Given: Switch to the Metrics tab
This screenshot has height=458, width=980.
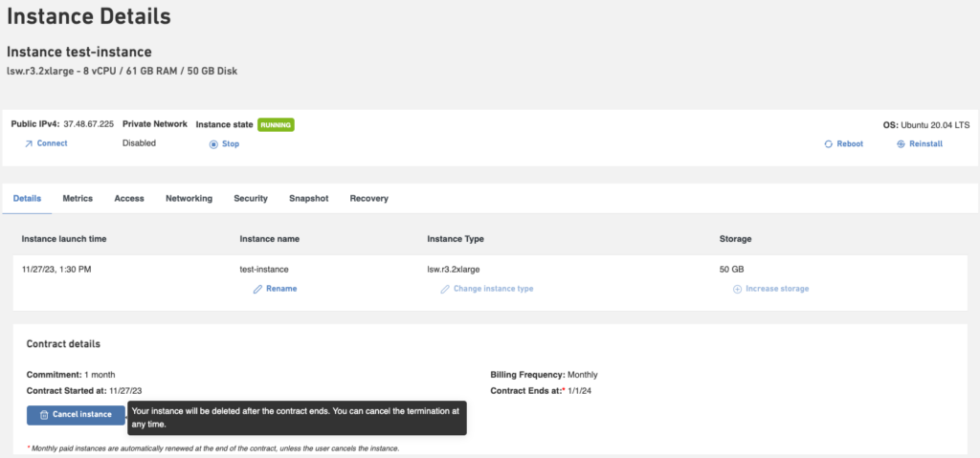Looking at the screenshot, I should tap(78, 199).
